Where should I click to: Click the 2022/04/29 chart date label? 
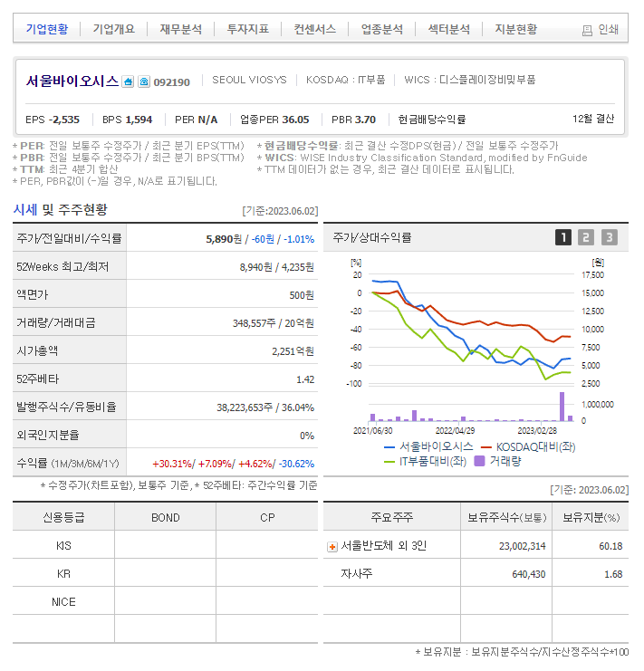tap(455, 431)
